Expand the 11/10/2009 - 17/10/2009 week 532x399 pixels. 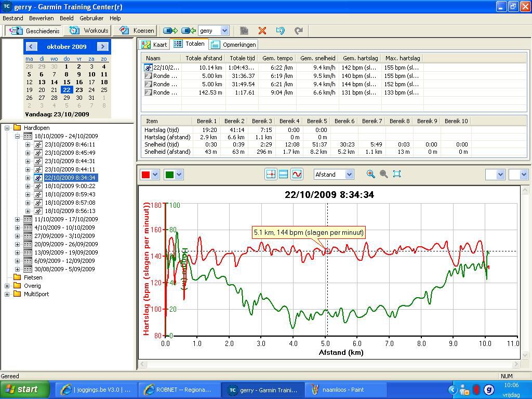click(x=17, y=220)
